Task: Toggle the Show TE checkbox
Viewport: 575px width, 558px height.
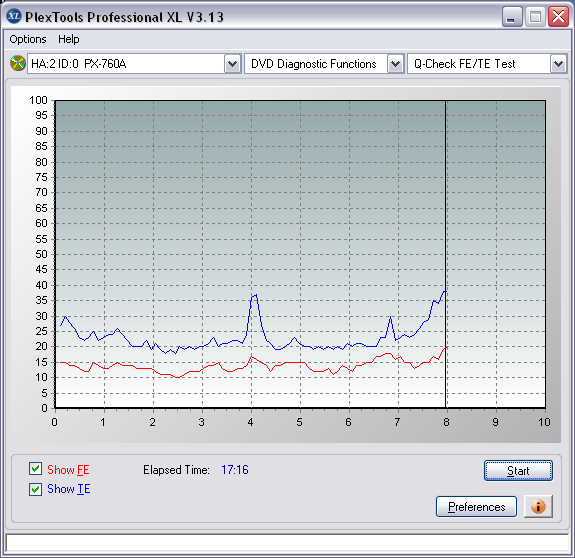Action: click(35, 489)
